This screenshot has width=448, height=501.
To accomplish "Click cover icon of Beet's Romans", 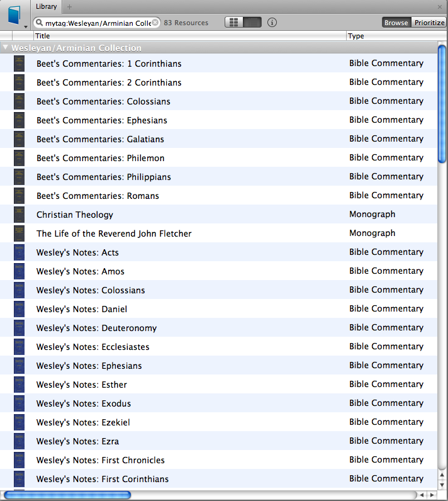I will click(19, 195).
